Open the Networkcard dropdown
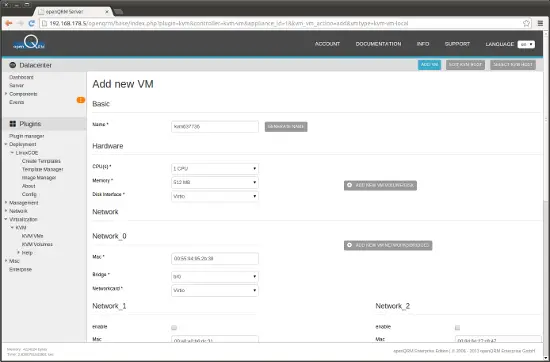This screenshot has height=362, width=550. (215, 290)
